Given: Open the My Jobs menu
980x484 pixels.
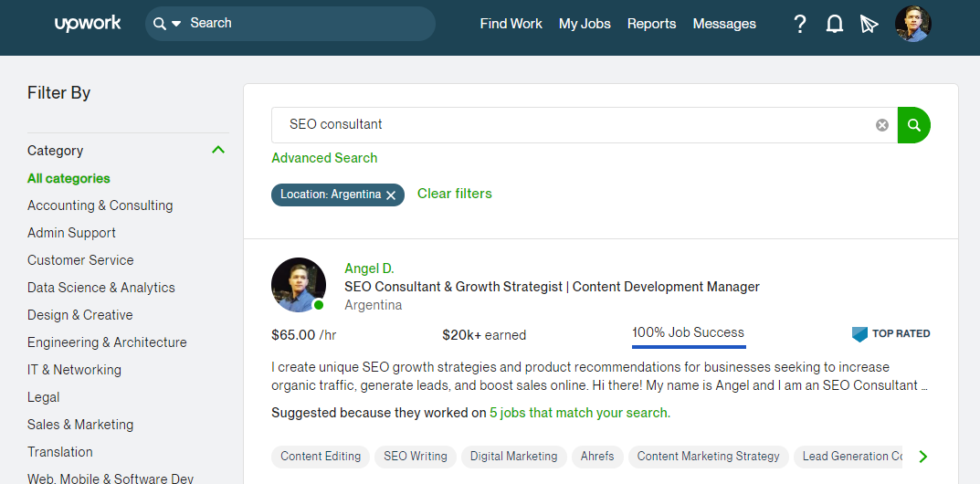Looking at the screenshot, I should point(585,24).
